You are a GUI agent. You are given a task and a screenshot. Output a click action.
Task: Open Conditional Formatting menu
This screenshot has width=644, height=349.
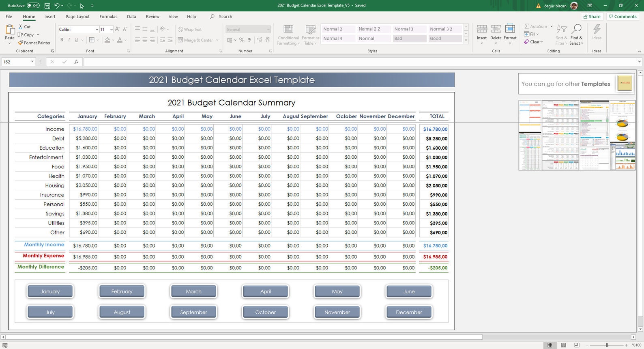(288, 35)
